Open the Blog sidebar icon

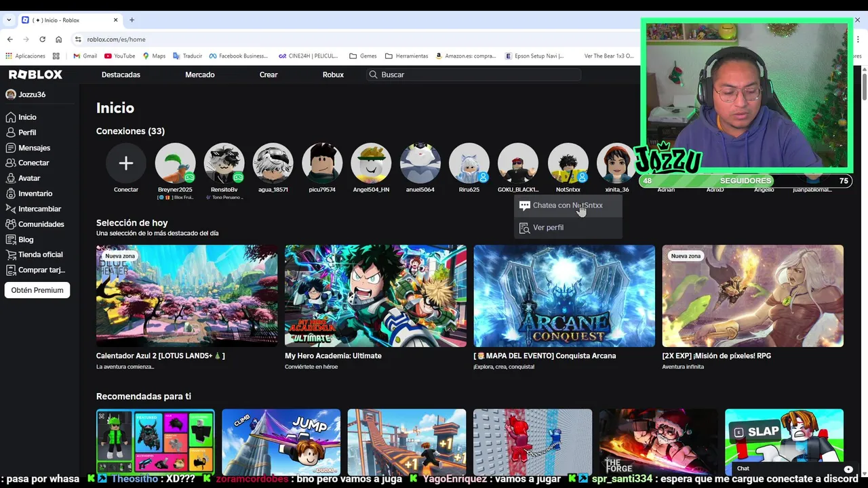[x=11, y=239]
